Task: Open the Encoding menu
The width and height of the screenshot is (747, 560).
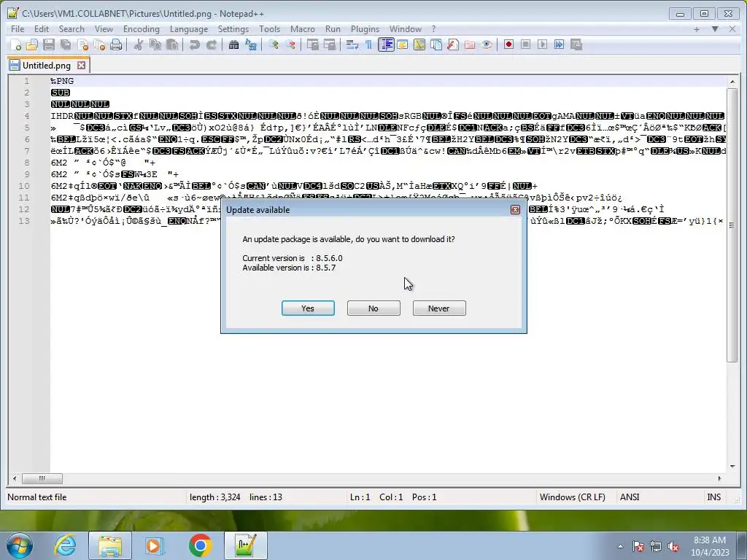Action: point(141,29)
